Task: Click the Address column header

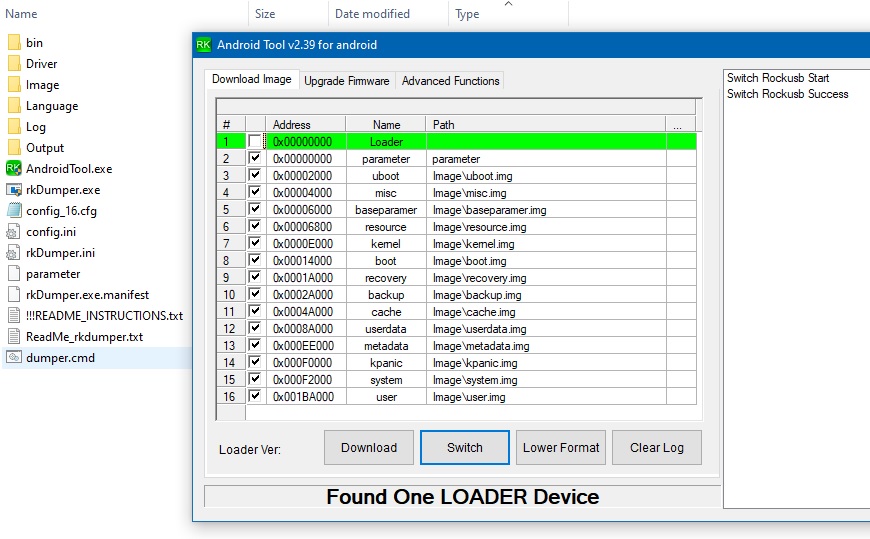Action: pyautogui.click(x=306, y=125)
